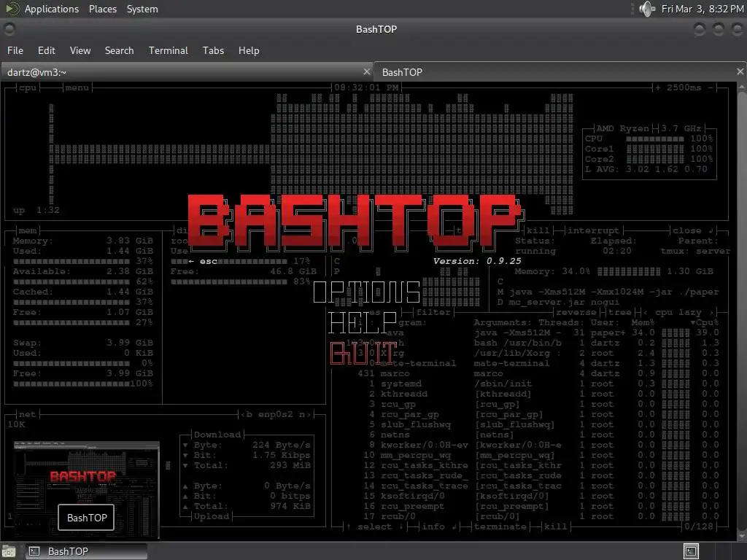Image resolution: width=747 pixels, height=560 pixels.
Task: Click terminate at the process list bottom
Action: (x=500, y=526)
